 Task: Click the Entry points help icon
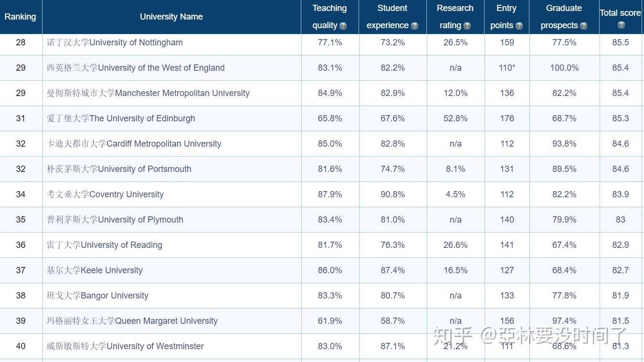[519, 26]
